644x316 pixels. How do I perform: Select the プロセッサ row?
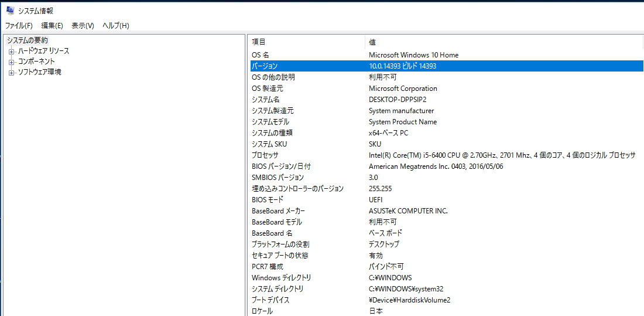(x=447, y=155)
